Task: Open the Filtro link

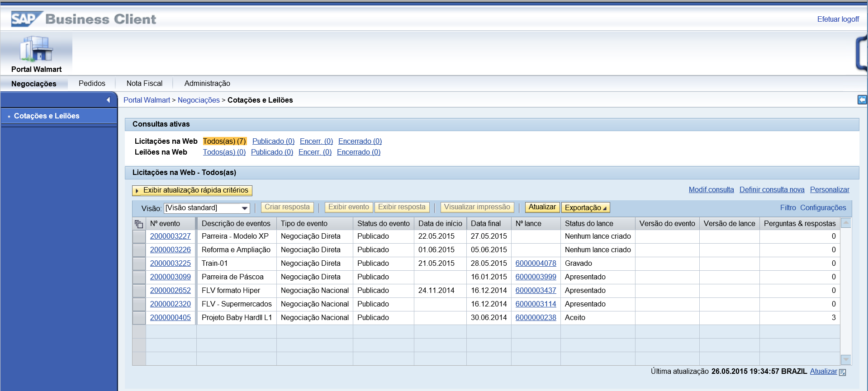Action: [x=788, y=207]
